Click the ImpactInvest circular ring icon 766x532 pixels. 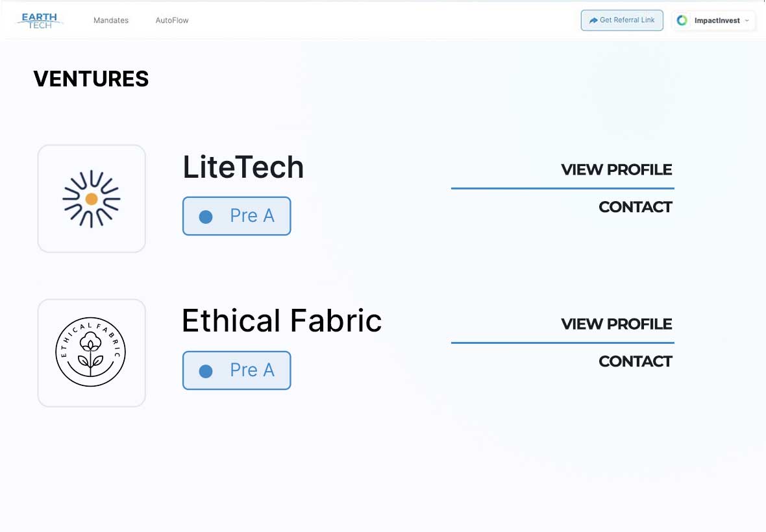tap(682, 20)
